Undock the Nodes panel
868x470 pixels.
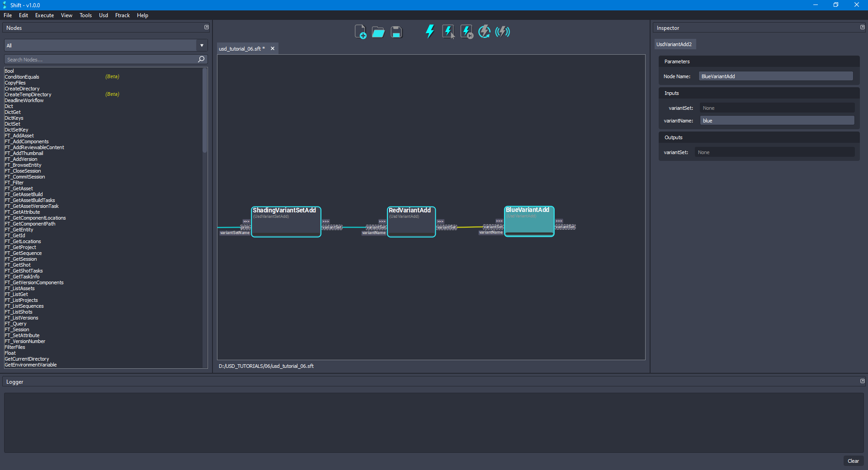pos(207,27)
